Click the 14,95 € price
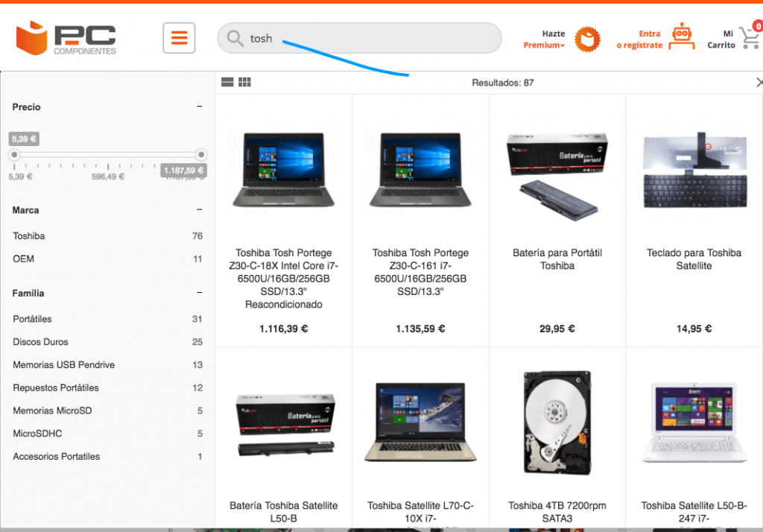The width and height of the screenshot is (763, 532). pyautogui.click(x=694, y=329)
